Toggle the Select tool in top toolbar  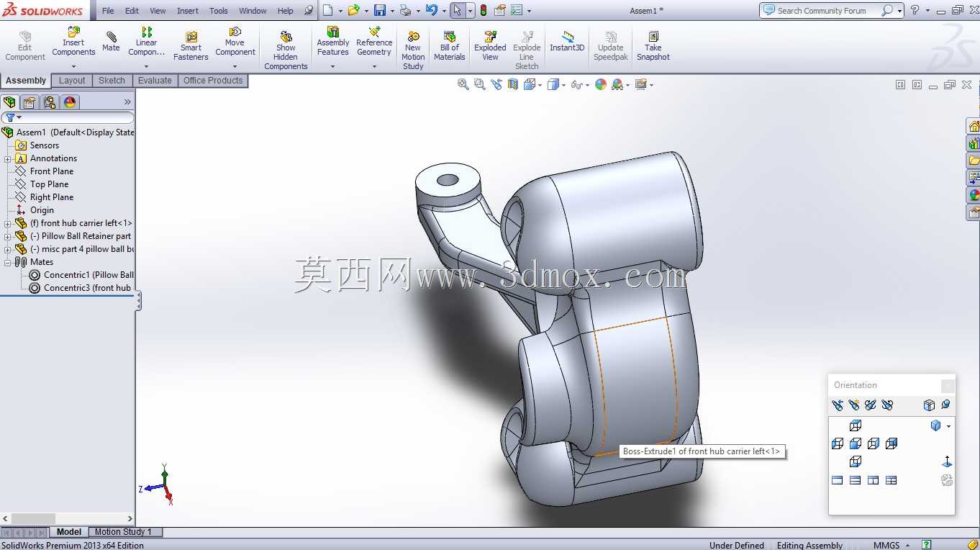click(458, 10)
